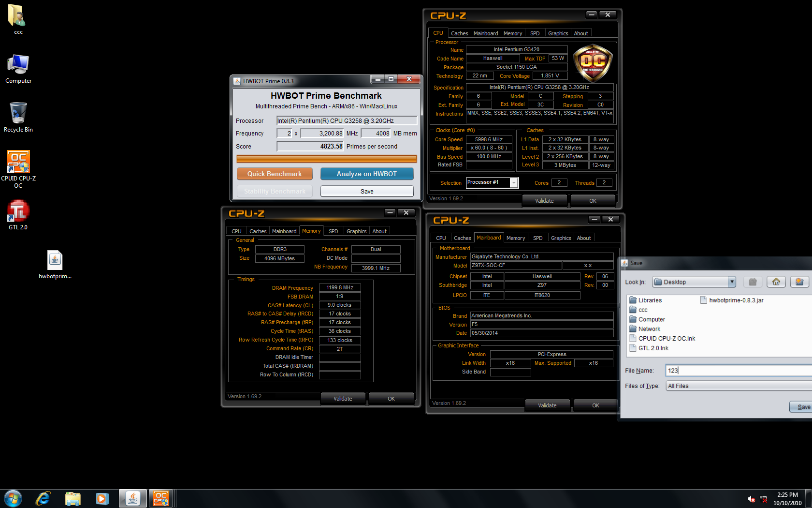Open Caches tab in top CPU-Z window
812x508 pixels.
click(459, 33)
